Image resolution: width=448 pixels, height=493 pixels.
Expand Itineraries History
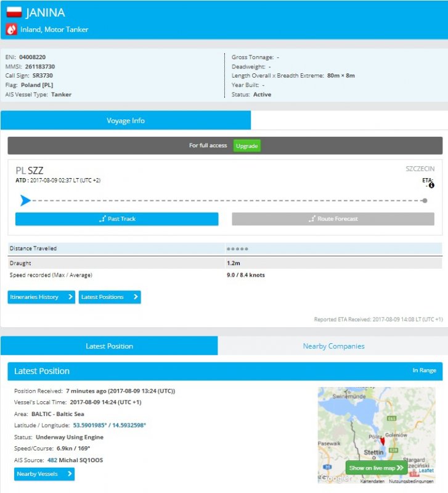(x=41, y=297)
